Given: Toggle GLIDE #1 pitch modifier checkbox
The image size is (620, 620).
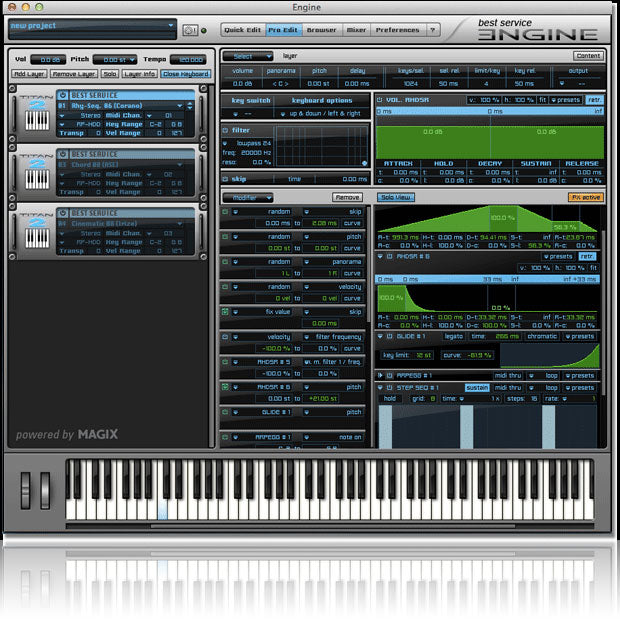Looking at the screenshot, I should tap(225, 412).
